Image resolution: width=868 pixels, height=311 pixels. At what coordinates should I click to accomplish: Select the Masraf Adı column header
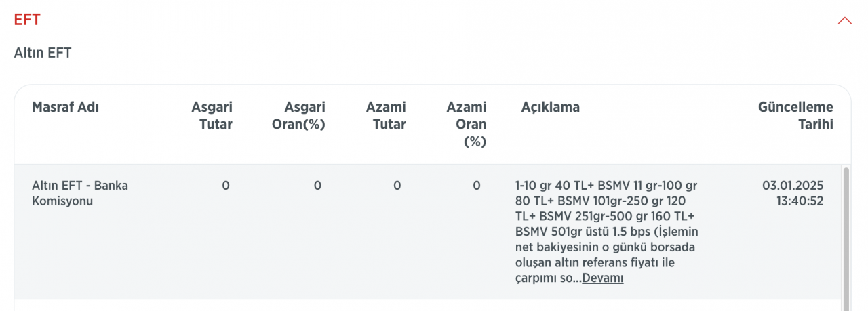(65, 107)
